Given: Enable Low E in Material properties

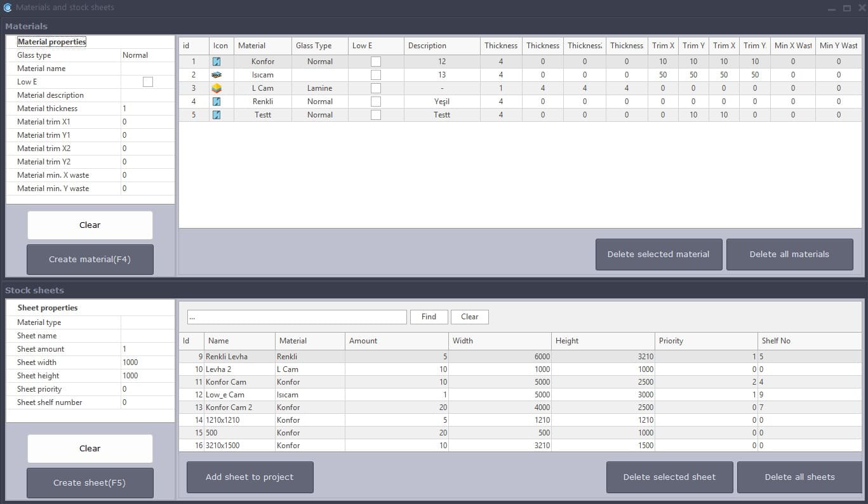Looking at the screenshot, I should pyautogui.click(x=147, y=81).
